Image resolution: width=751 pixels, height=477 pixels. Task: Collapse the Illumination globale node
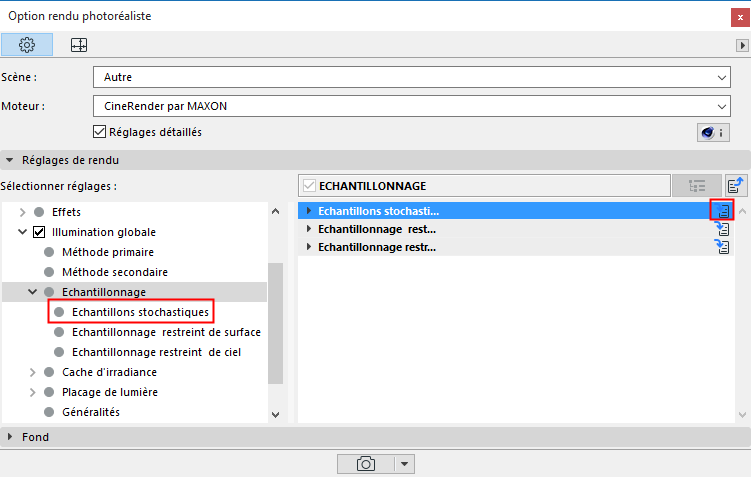tap(22, 232)
